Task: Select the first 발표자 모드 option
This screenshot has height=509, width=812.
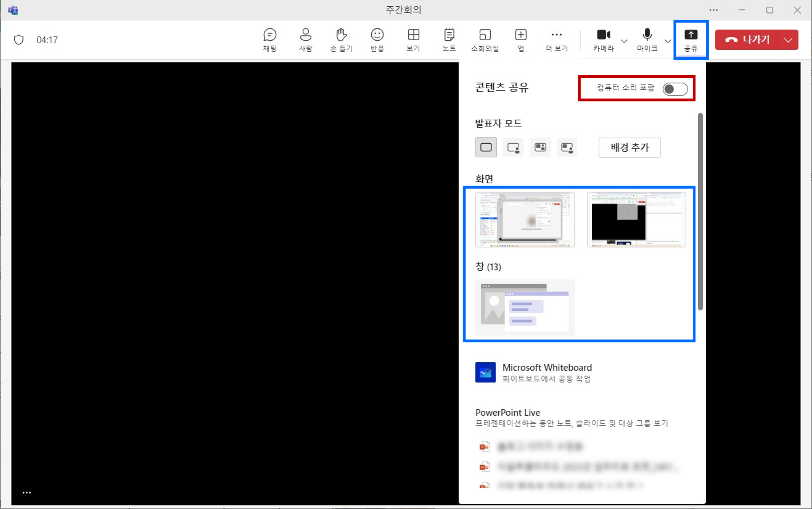Action: 486,147
